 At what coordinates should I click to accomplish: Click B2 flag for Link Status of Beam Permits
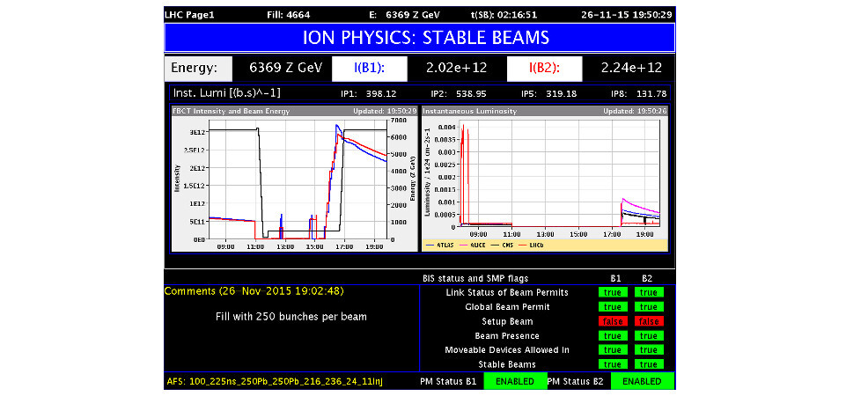[x=649, y=292]
